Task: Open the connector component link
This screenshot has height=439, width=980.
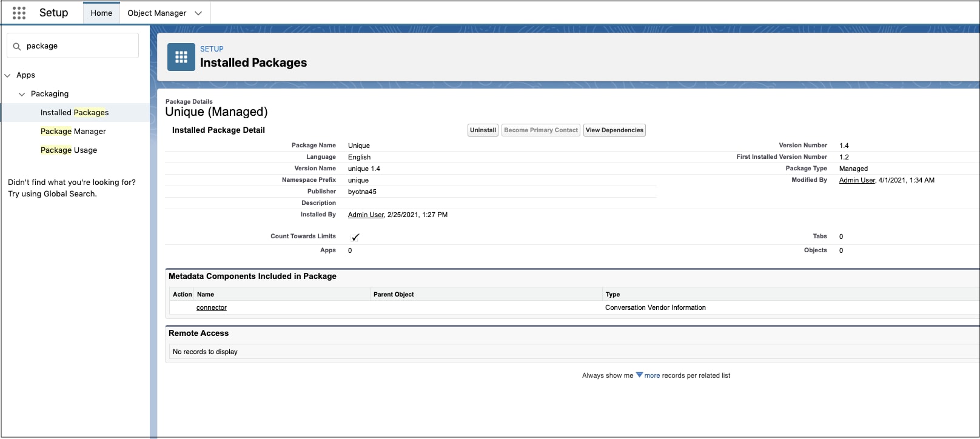Action: (212, 308)
